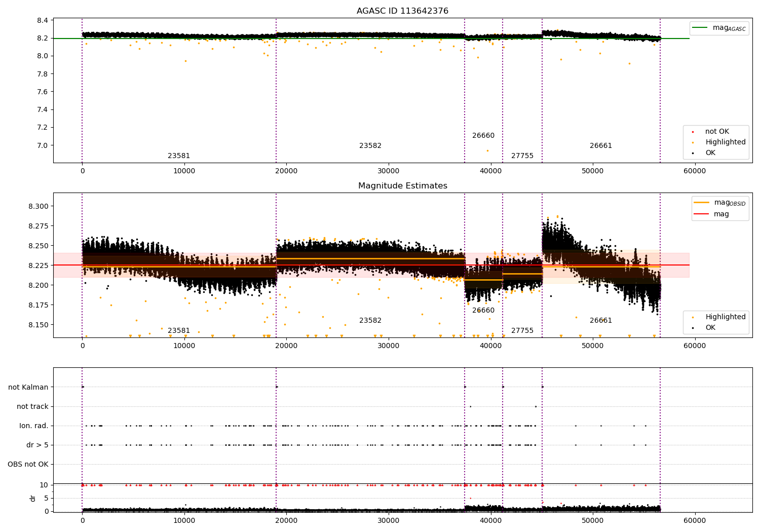Click the 7.0 y-tick of the top plot
Image resolution: width=760 pixels, height=532 pixels.
pyautogui.click(x=43, y=146)
